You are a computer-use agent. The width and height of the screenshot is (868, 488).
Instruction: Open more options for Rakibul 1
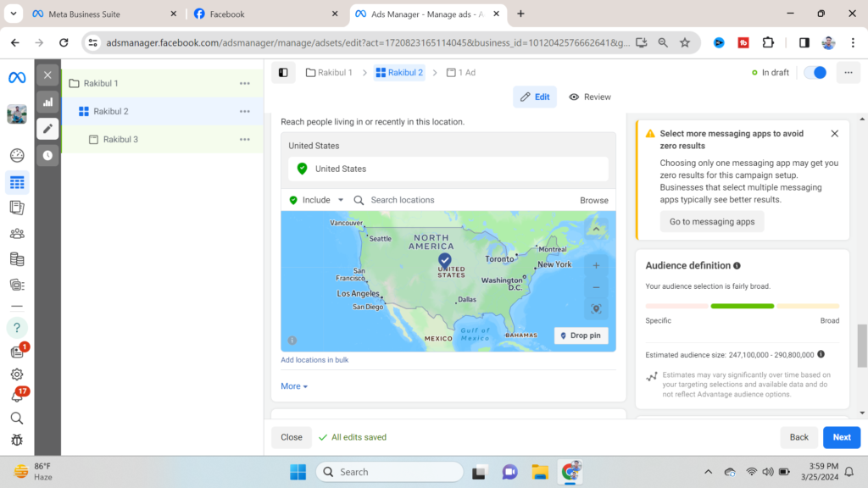(245, 84)
